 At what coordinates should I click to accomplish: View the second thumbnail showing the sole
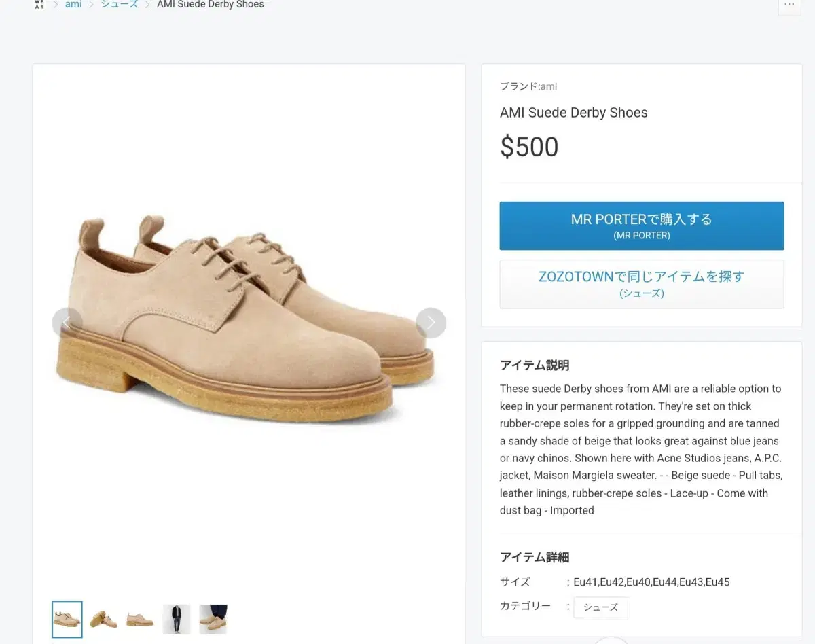click(104, 619)
